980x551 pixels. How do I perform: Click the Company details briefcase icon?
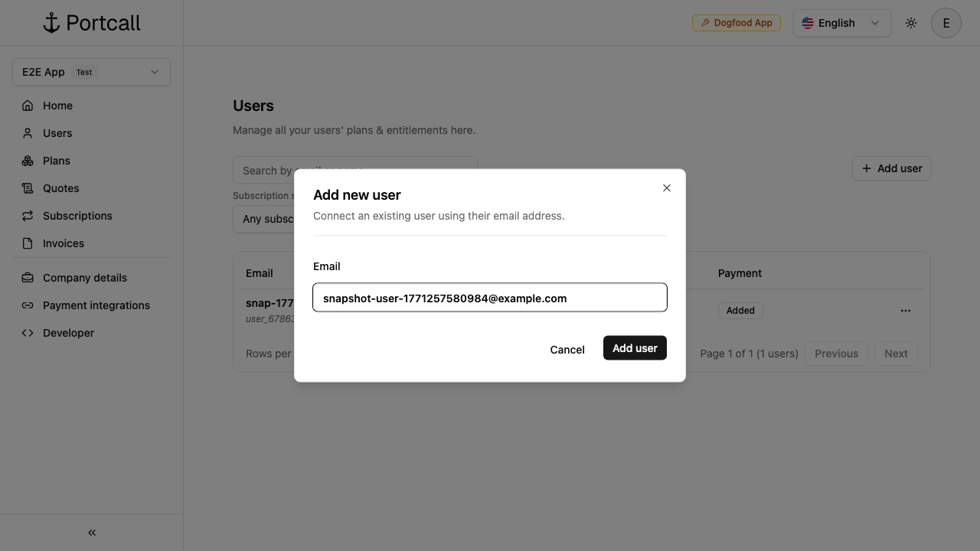tap(28, 278)
